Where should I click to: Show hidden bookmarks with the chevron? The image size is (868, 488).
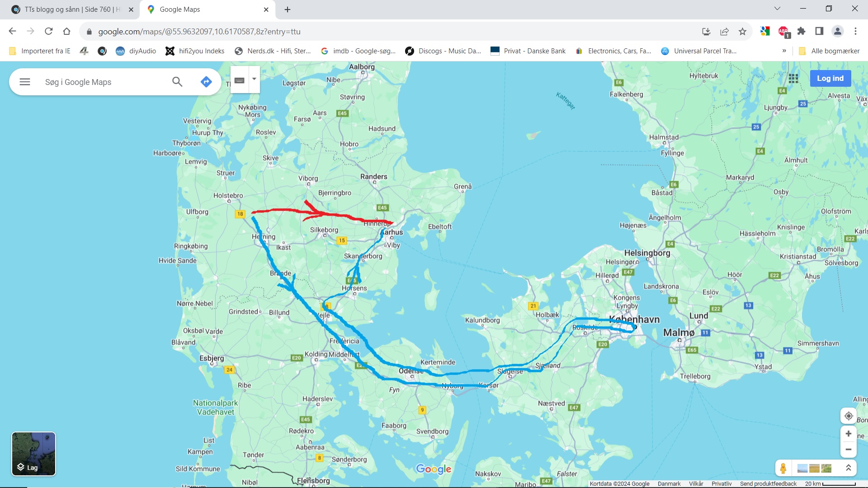point(784,51)
